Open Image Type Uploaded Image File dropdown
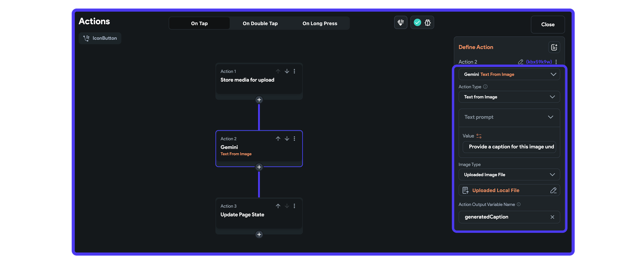Screen dimensions: 644x262 click(x=509, y=175)
